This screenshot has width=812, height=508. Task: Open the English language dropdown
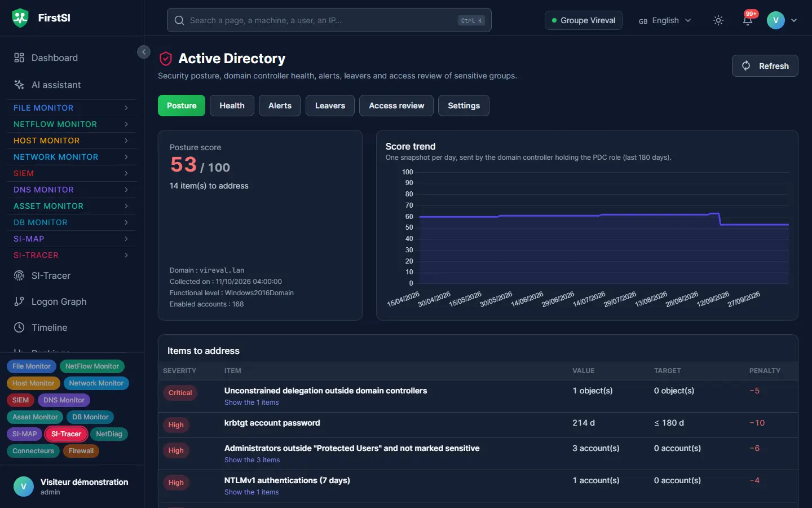click(x=665, y=20)
